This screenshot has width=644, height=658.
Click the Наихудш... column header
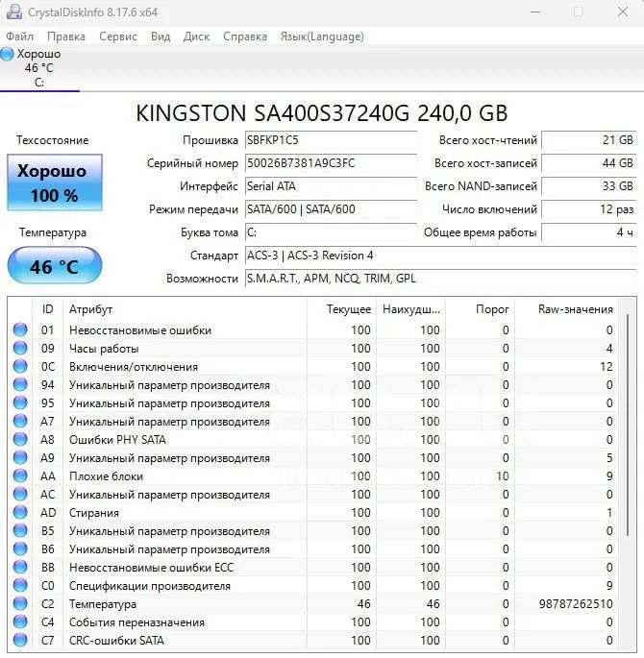[411, 309]
